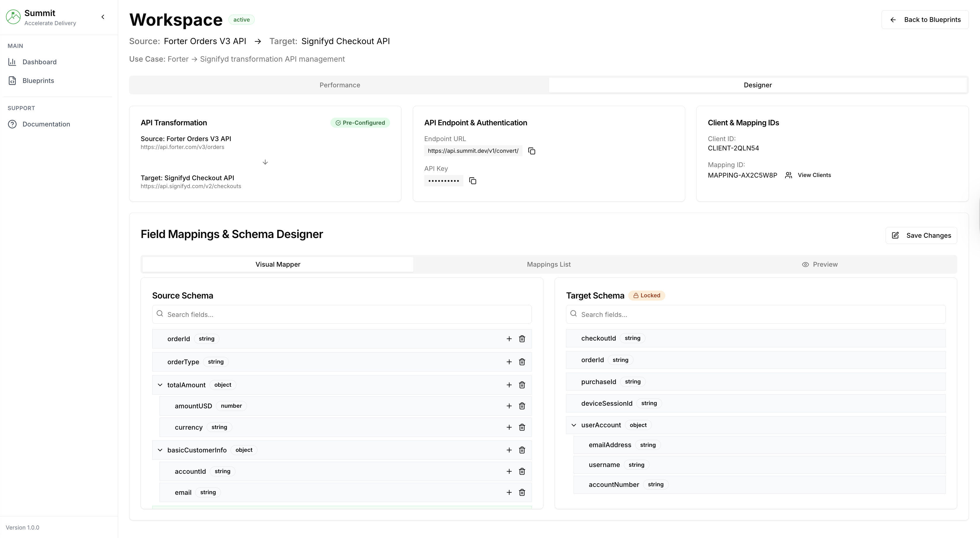Click plus icon on currency row
980x538 pixels.
click(509, 427)
